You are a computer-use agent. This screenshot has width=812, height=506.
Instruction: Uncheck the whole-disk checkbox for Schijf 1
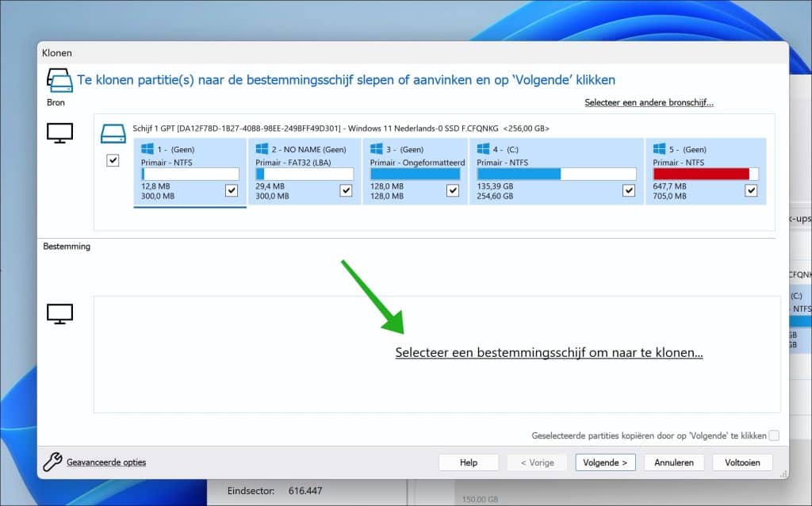pyautogui.click(x=113, y=161)
